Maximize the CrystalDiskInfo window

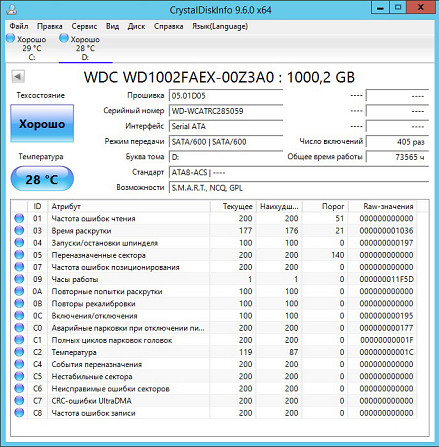coord(398,8)
